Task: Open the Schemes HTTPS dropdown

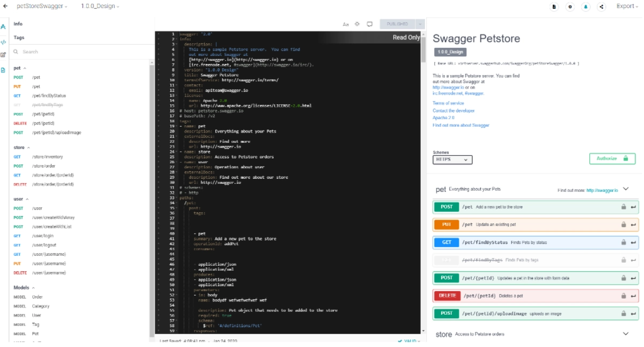Action: [452, 160]
